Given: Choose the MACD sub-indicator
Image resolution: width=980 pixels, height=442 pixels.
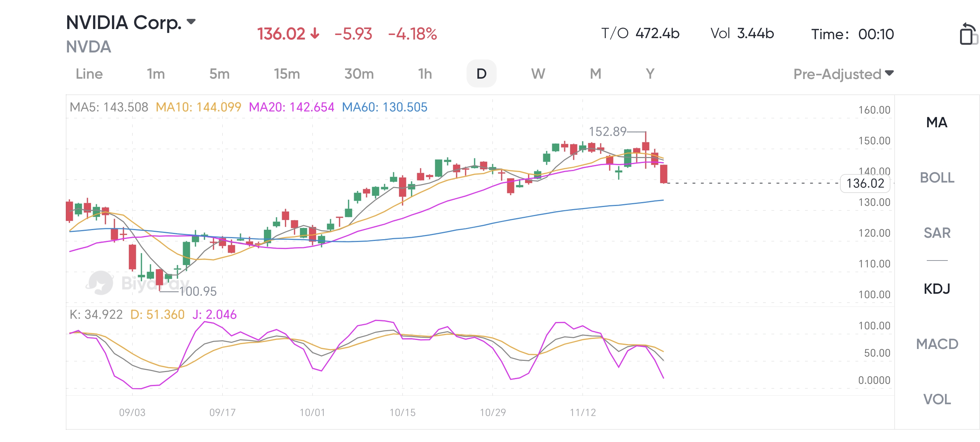Looking at the screenshot, I should 937,344.
